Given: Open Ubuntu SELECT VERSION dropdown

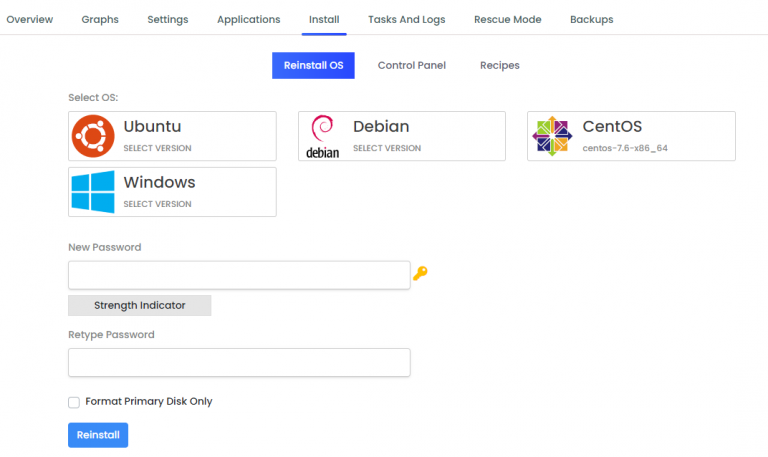Looking at the screenshot, I should (x=157, y=148).
